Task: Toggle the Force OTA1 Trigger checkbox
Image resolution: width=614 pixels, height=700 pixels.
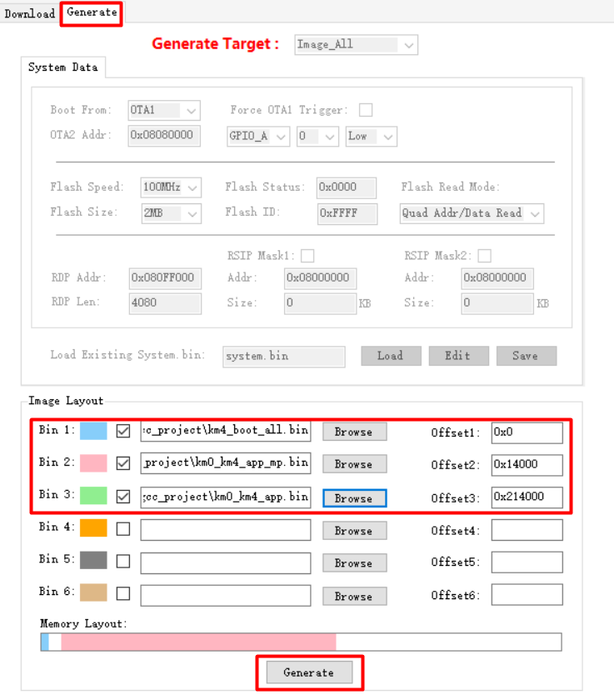Action: click(366, 110)
